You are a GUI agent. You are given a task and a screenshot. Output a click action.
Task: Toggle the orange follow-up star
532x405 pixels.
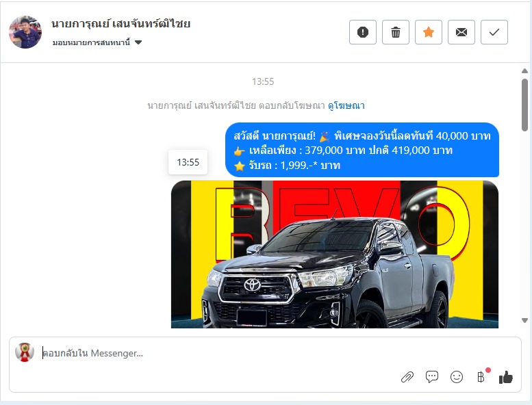[x=429, y=32]
